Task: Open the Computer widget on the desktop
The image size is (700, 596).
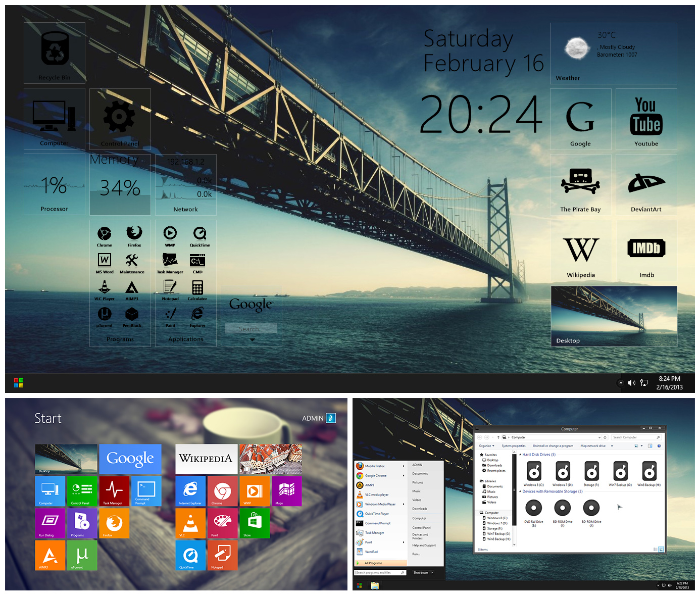Action: coord(55,119)
